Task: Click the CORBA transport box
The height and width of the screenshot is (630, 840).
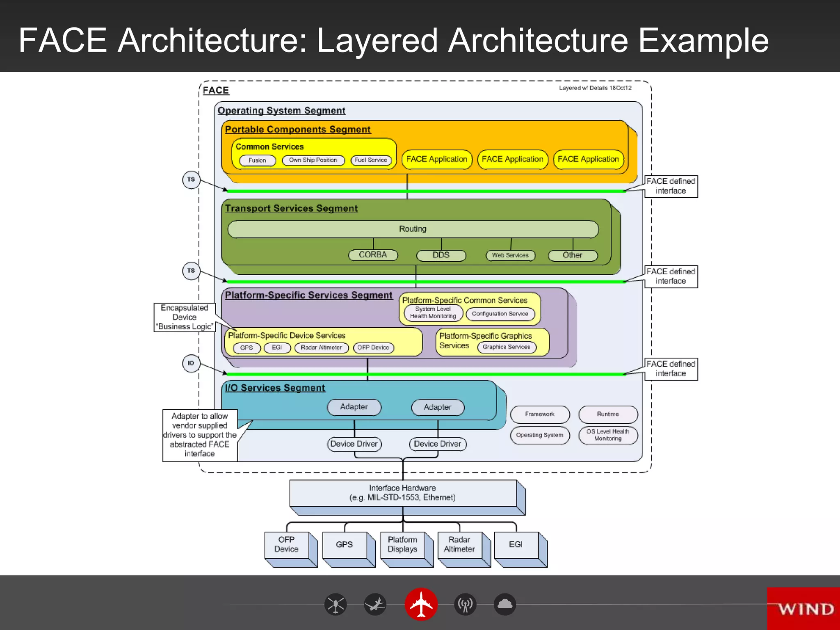Action: [373, 255]
